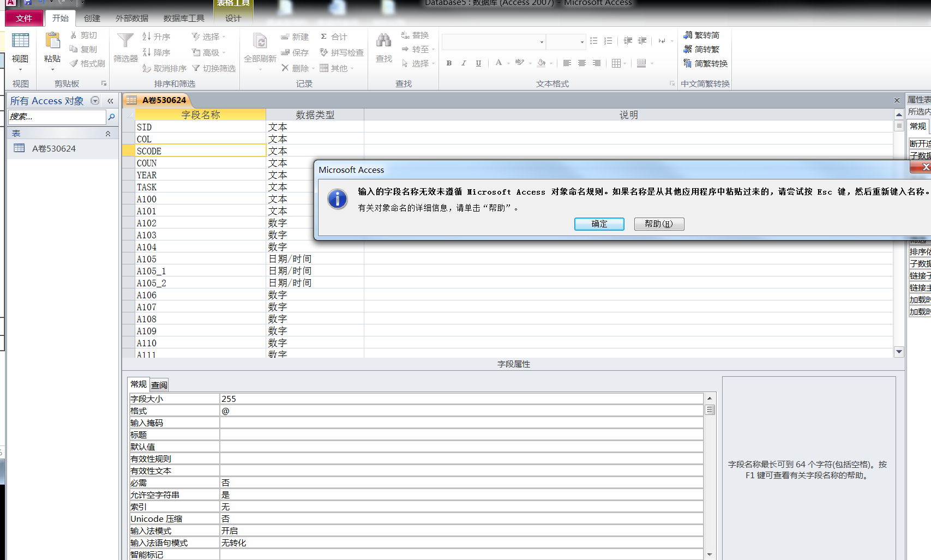
Task: Collapse the 表 group in navigation pane
Action: coord(108,134)
